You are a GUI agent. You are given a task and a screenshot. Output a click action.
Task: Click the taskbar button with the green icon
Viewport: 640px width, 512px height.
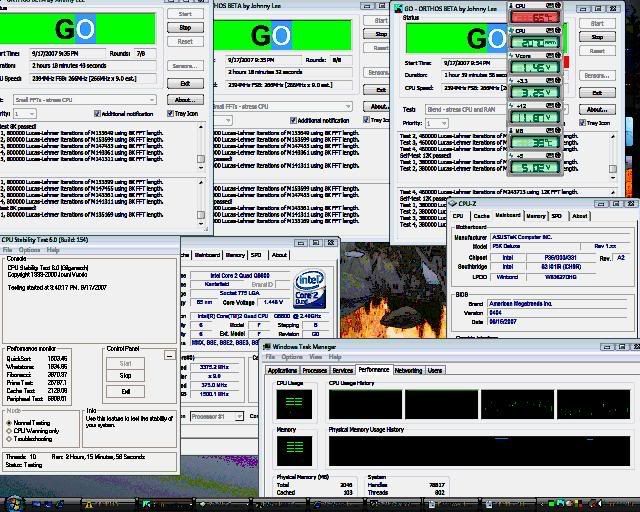(x=165, y=505)
